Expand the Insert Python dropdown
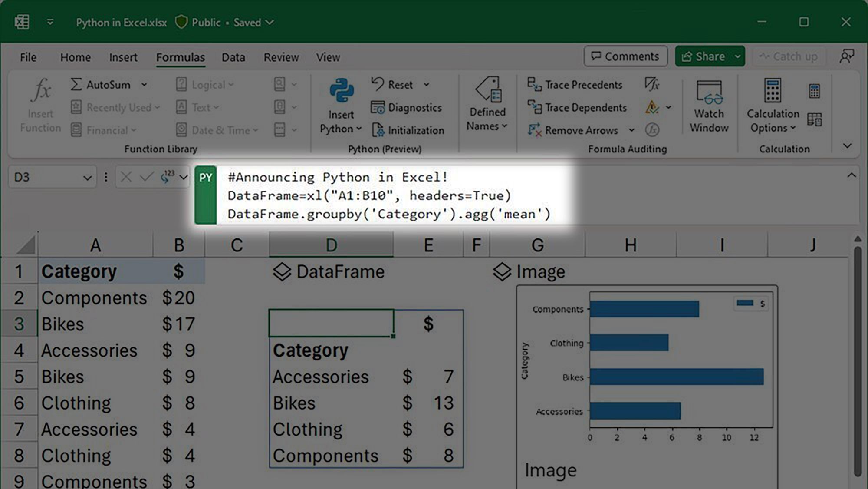 point(359,130)
